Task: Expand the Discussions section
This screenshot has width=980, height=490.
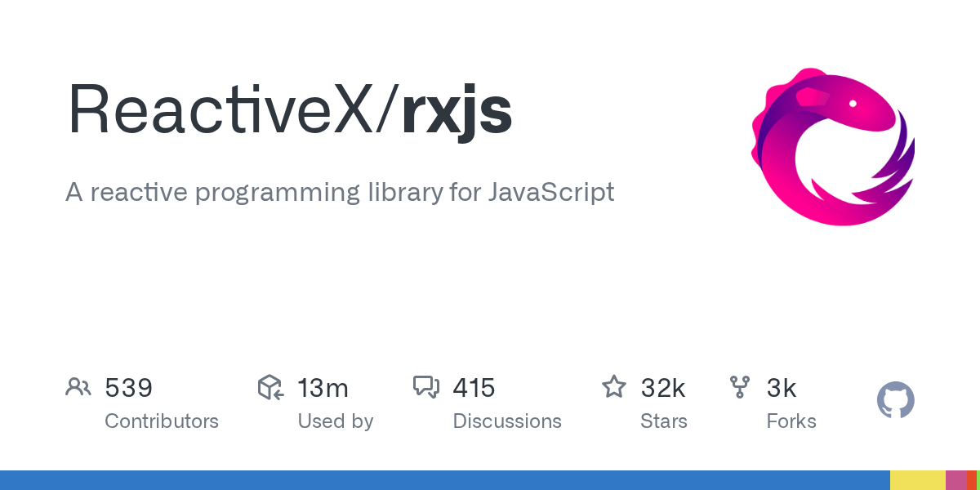Action: [507, 421]
